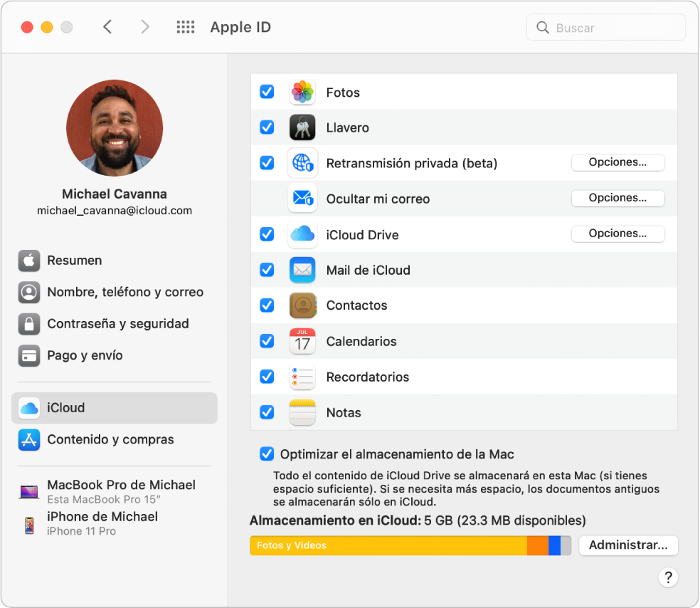
Task: Disable Contactos sync checkbox
Action: coord(267,305)
